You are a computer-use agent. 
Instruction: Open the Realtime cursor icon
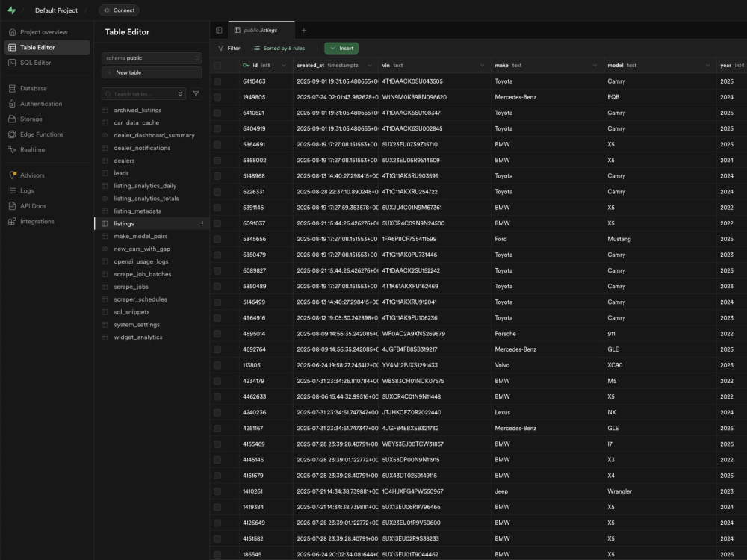(x=13, y=149)
